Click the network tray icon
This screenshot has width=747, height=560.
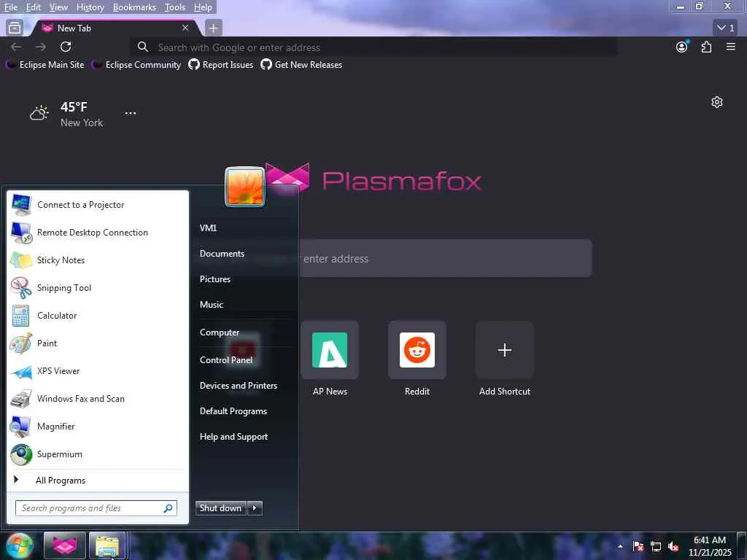pos(656,546)
